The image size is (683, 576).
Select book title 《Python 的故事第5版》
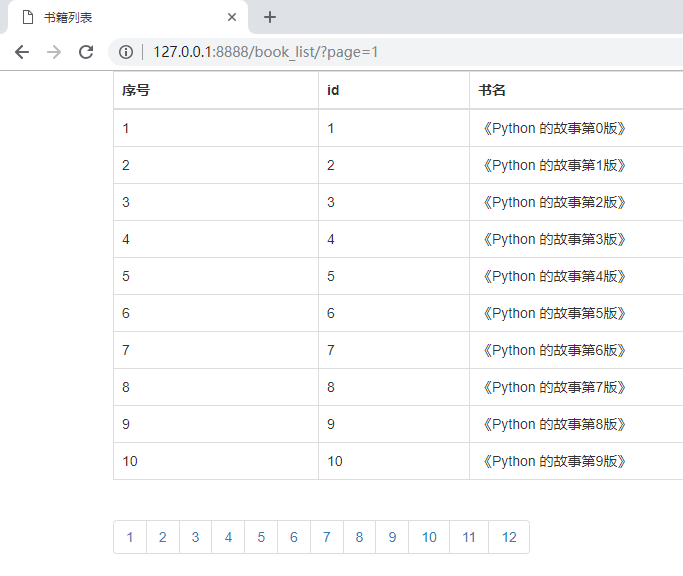coord(554,314)
